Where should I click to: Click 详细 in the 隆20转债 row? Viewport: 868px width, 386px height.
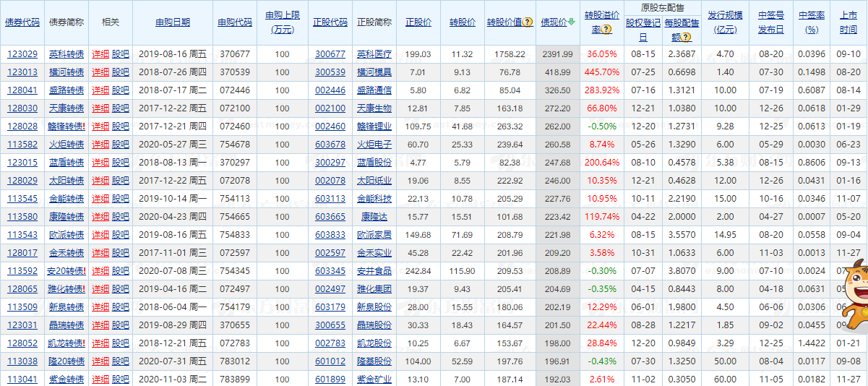100,361
